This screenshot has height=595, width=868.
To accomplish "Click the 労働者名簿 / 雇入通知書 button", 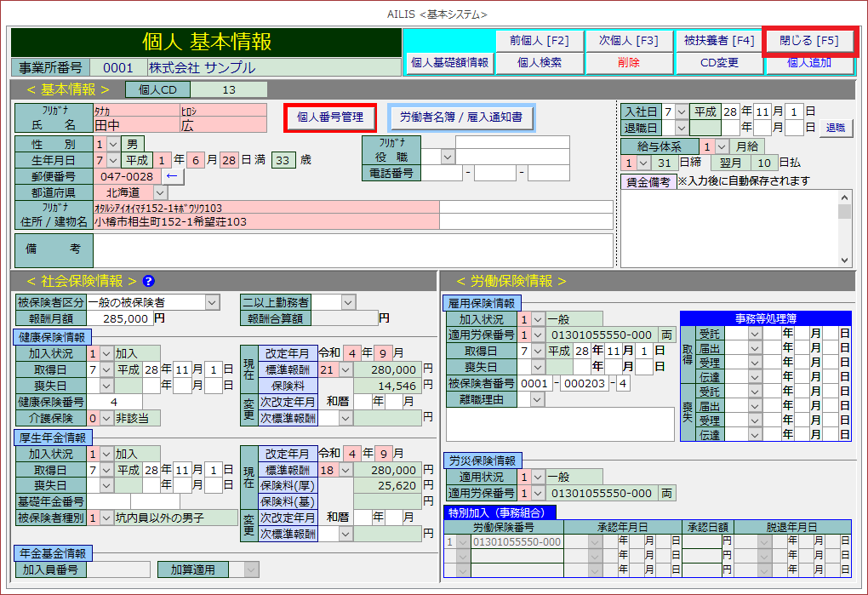I will click(x=461, y=117).
